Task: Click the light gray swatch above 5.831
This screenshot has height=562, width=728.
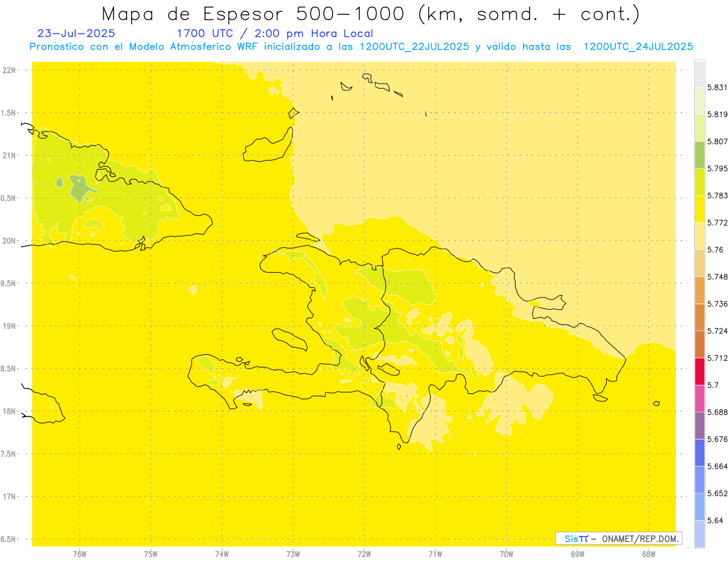Action: (x=699, y=73)
